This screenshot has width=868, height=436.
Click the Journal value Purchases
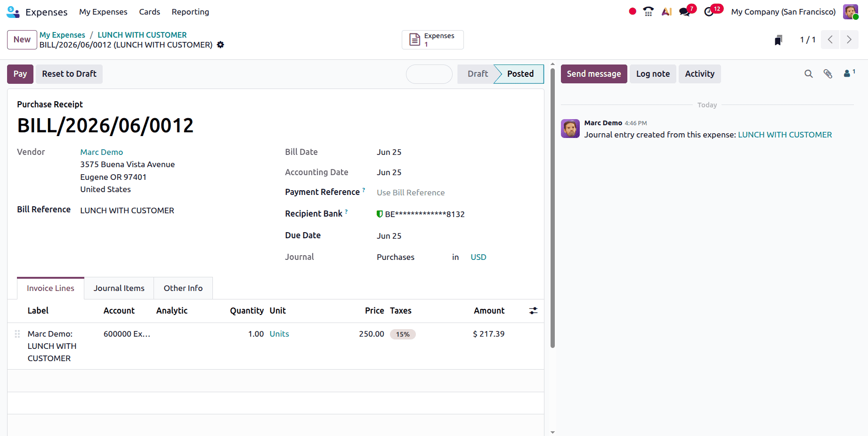[x=396, y=257]
